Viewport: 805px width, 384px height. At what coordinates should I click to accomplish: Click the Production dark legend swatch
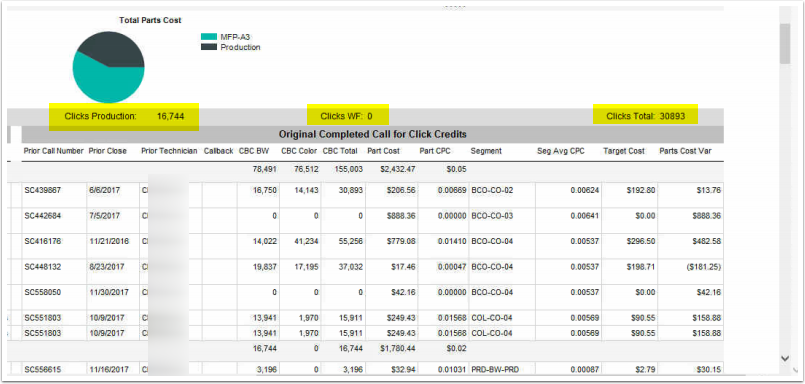209,47
